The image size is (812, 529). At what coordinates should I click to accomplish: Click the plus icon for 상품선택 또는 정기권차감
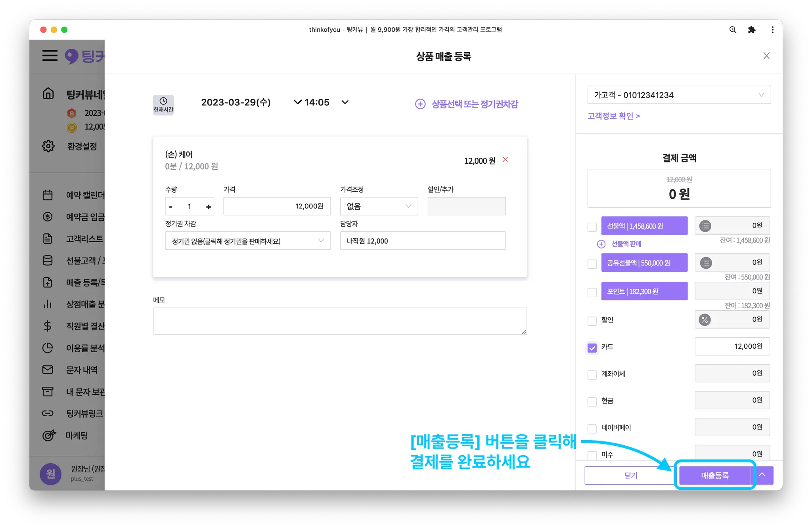pyautogui.click(x=420, y=104)
